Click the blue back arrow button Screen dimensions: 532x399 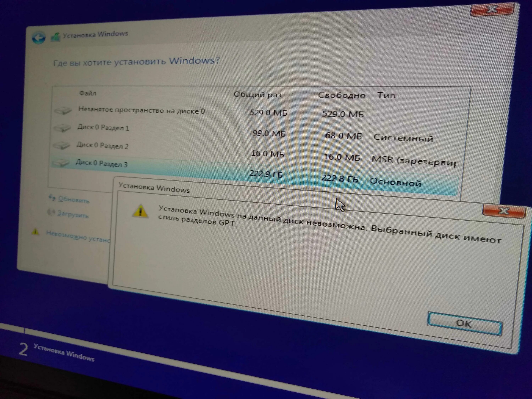tap(38, 38)
